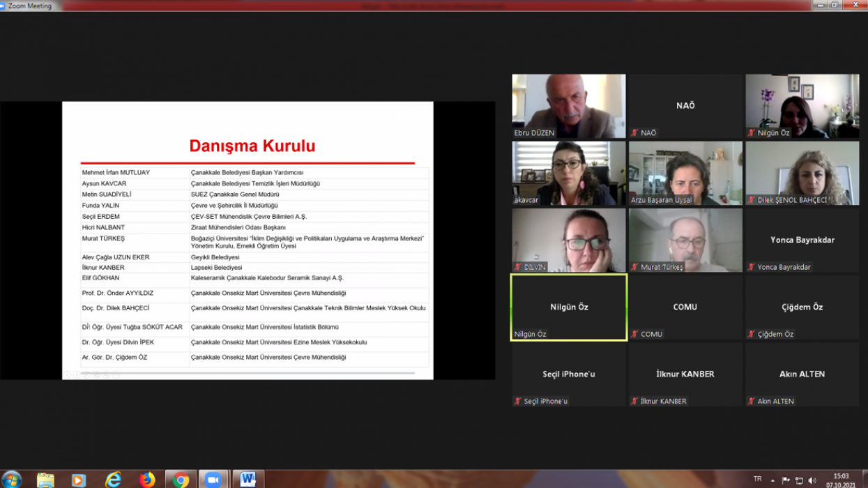Viewport: 868px width, 488px height.
Task: Click the highlighted Nilgün Öz speaker tile
Action: pyautogui.click(x=569, y=307)
